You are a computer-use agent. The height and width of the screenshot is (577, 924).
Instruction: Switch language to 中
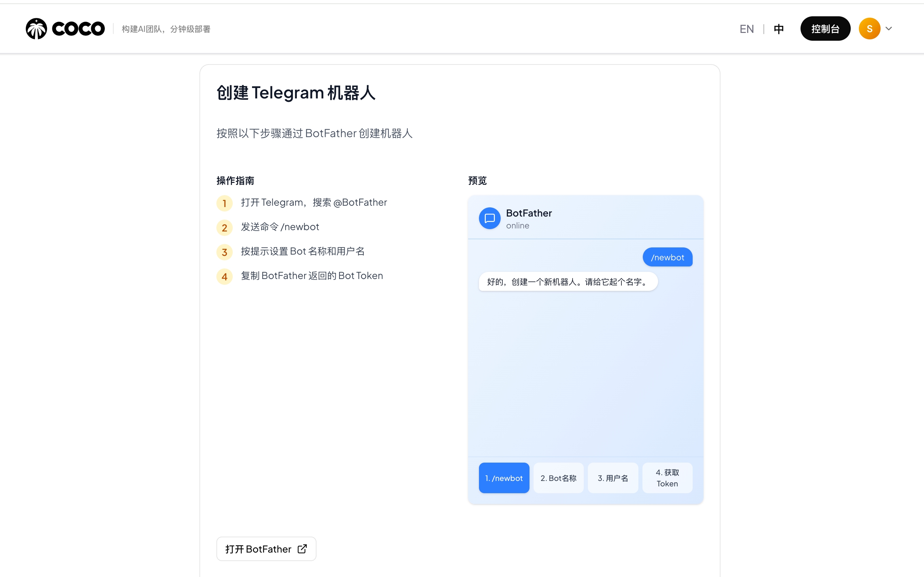[x=779, y=28]
